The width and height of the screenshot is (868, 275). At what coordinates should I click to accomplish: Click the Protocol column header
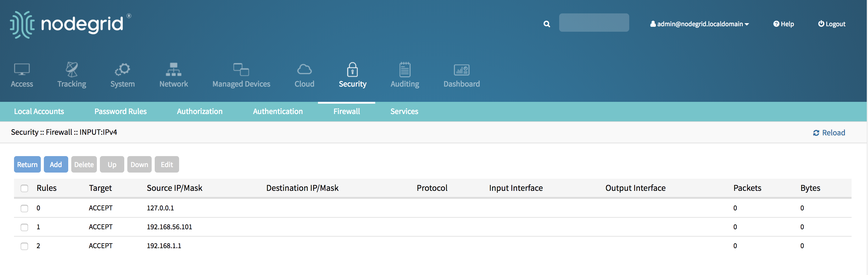tap(432, 188)
